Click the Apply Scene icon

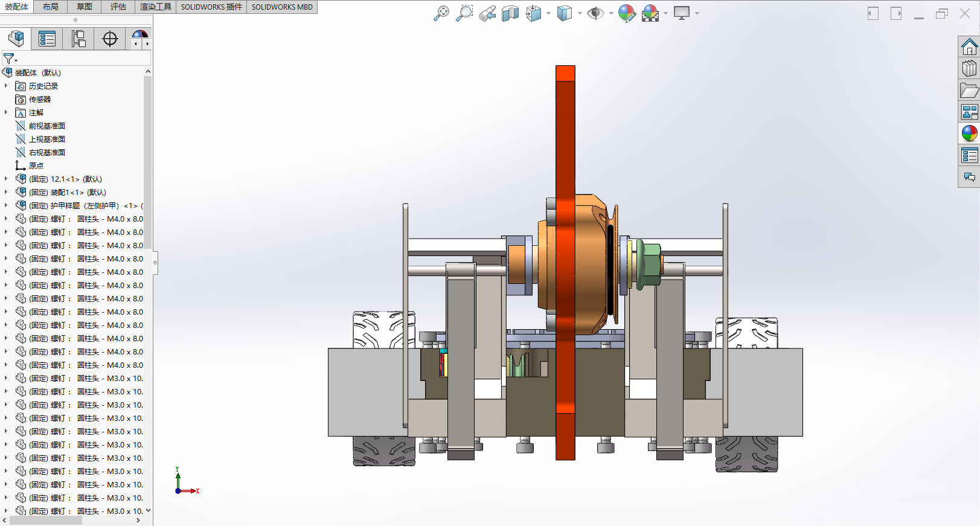click(x=650, y=13)
